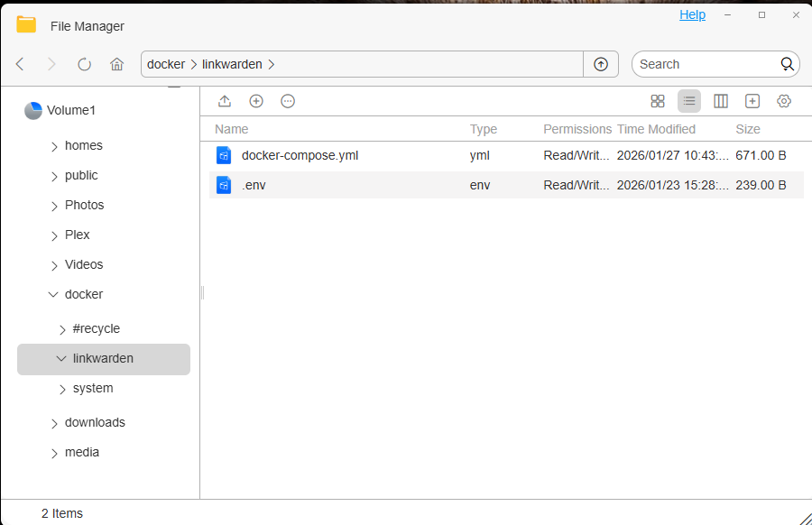Expand the downloads folder chevron
This screenshot has height=525, width=812.
(54, 424)
